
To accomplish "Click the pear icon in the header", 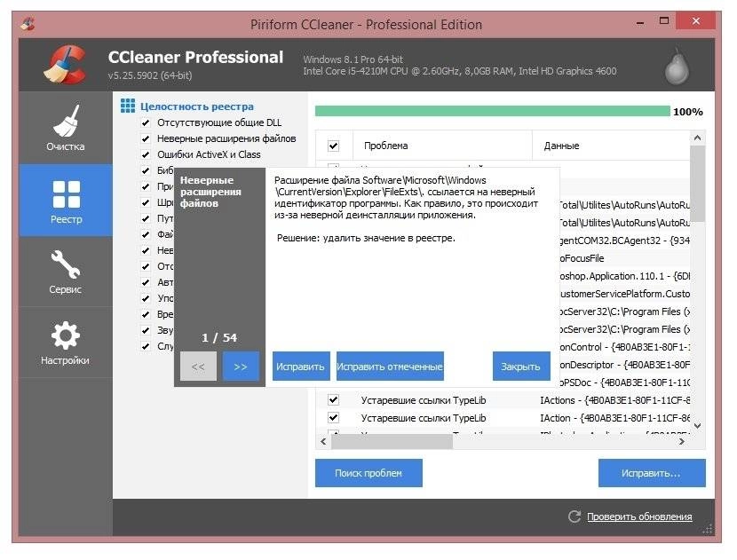I will point(677,67).
